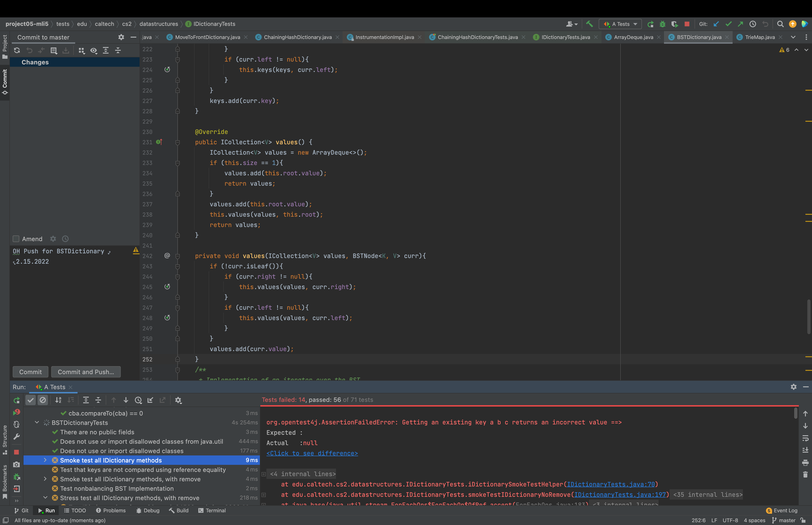Click the Clear All trash icon in console
This screenshot has height=525, width=812.
click(x=805, y=474)
